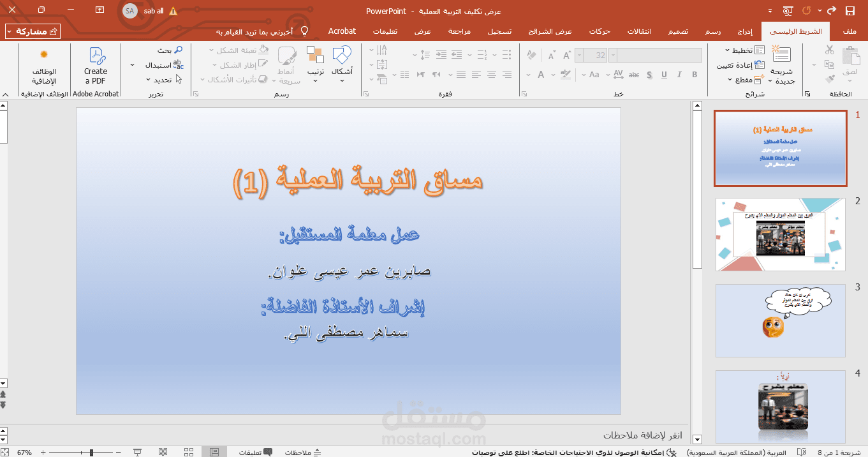868x457 pixels.
Task: Select slide 3 thumbnail in slides pane
Action: [779, 320]
